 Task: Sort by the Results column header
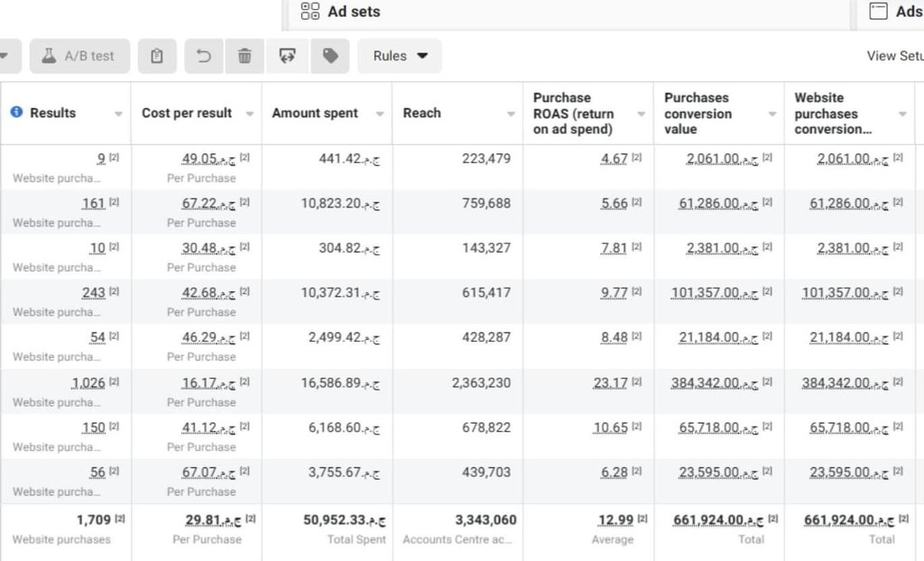click(53, 113)
